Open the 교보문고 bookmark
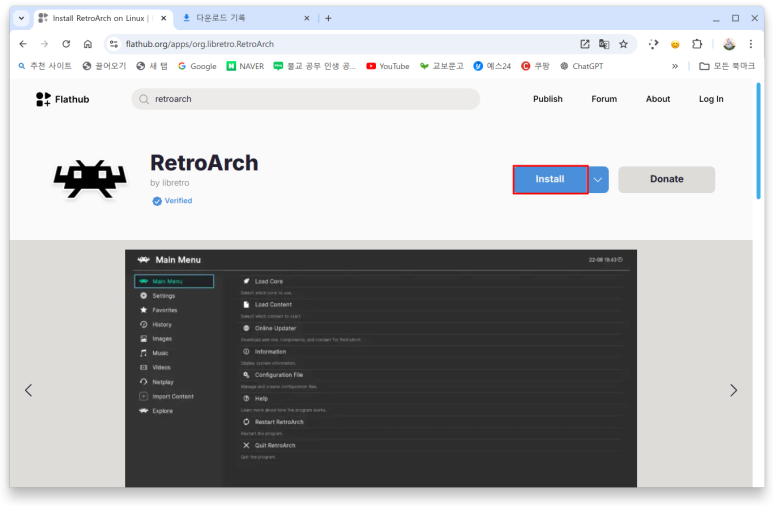Viewport: 773px width, 506px height. point(442,66)
